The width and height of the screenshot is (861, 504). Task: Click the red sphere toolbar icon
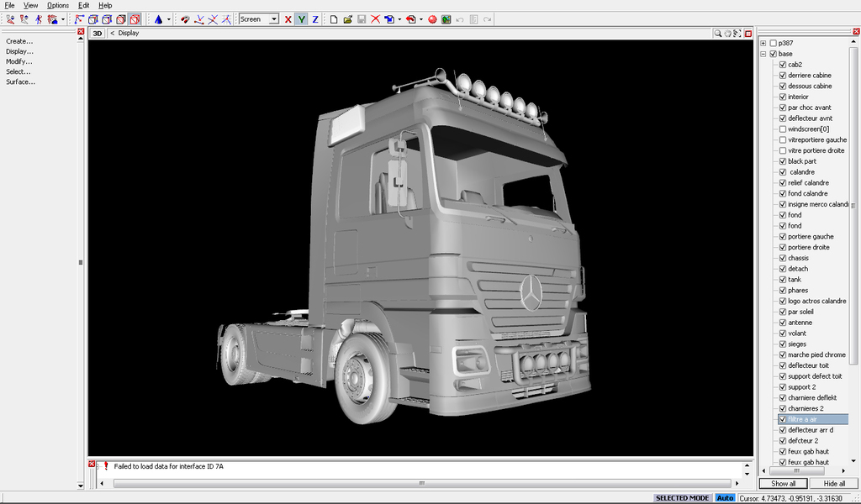(x=432, y=18)
